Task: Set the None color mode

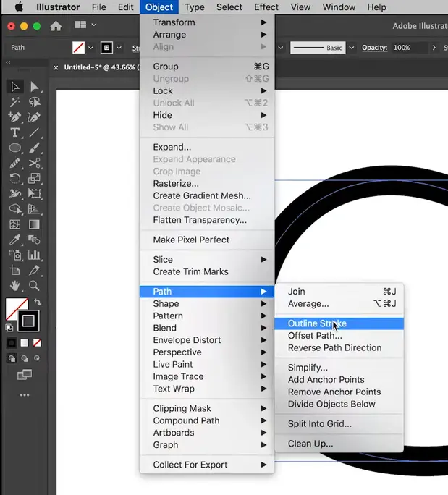Action: [37, 342]
